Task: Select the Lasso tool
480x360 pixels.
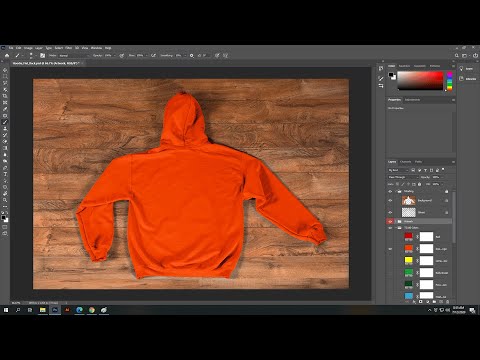Action: pyautogui.click(x=5, y=83)
